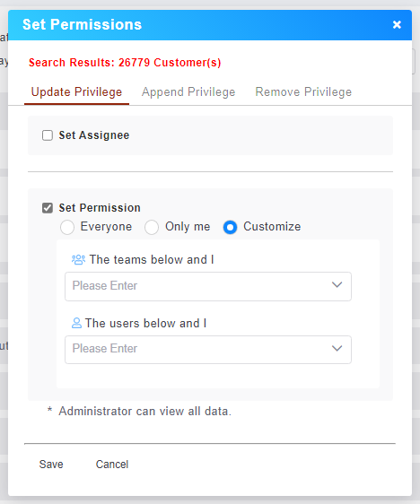Uncheck the Set Permission checkbox

[x=48, y=208]
